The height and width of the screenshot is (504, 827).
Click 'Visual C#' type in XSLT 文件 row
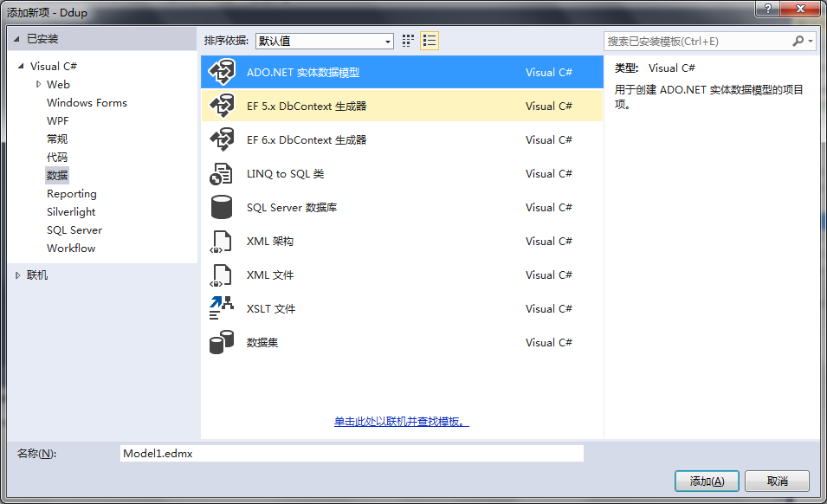[549, 308]
